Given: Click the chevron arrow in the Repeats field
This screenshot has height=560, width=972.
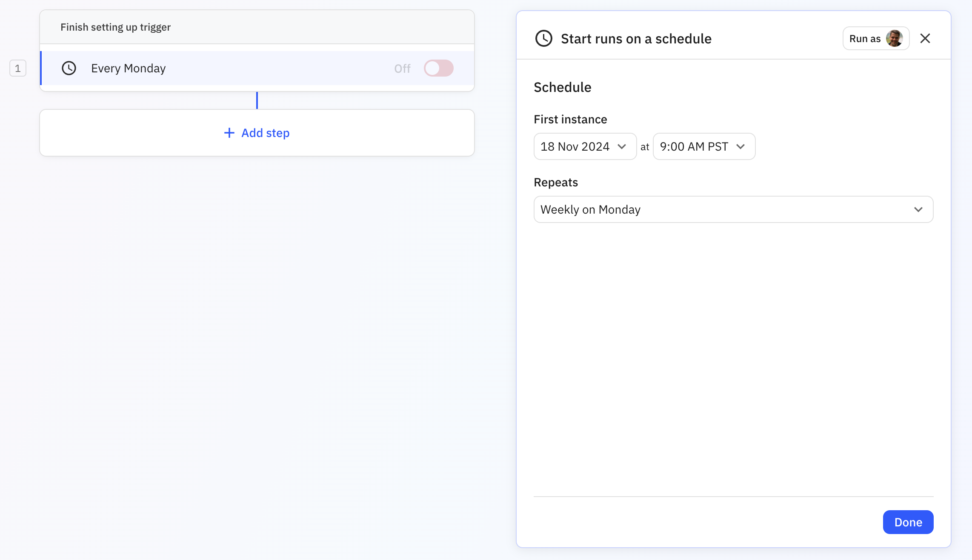Looking at the screenshot, I should [918, 210].
